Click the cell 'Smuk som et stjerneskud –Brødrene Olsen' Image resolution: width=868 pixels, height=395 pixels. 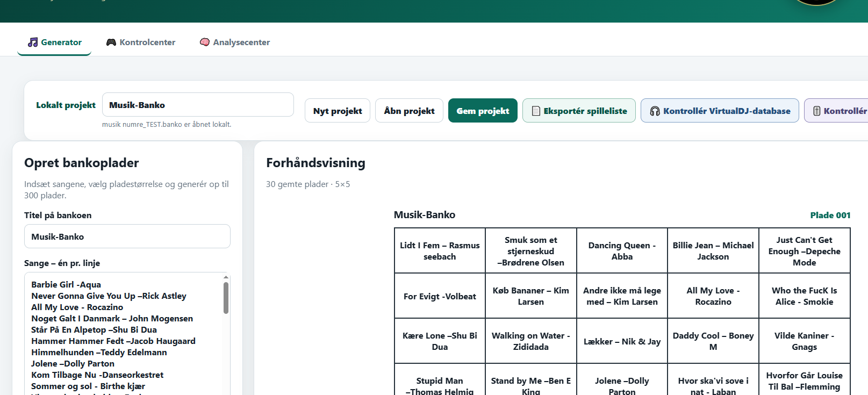pos(531,251)
